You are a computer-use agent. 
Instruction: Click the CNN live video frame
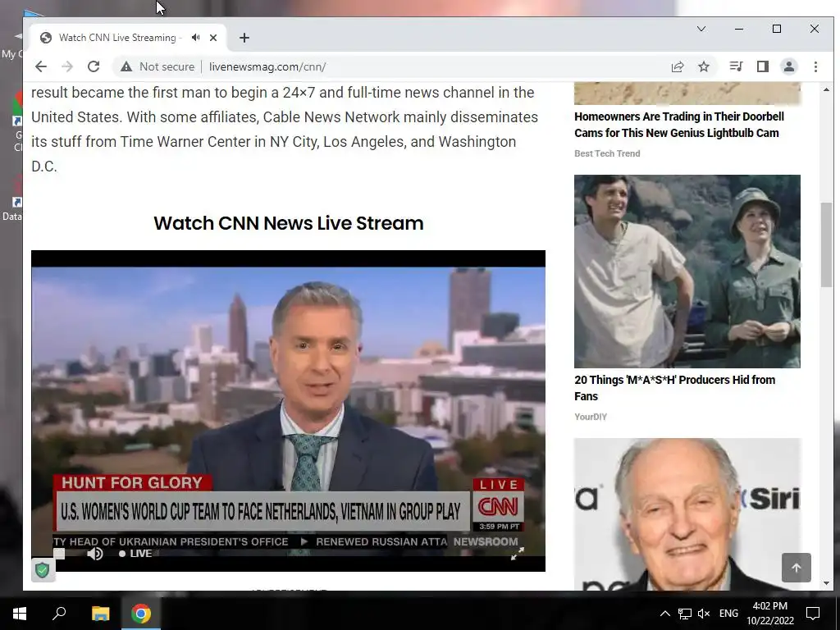coord(288,411)
